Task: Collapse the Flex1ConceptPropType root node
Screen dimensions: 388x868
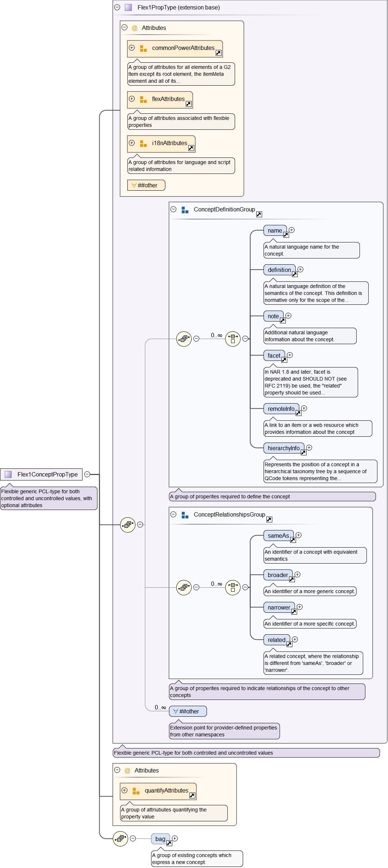Action: click(x=87, y=474)
